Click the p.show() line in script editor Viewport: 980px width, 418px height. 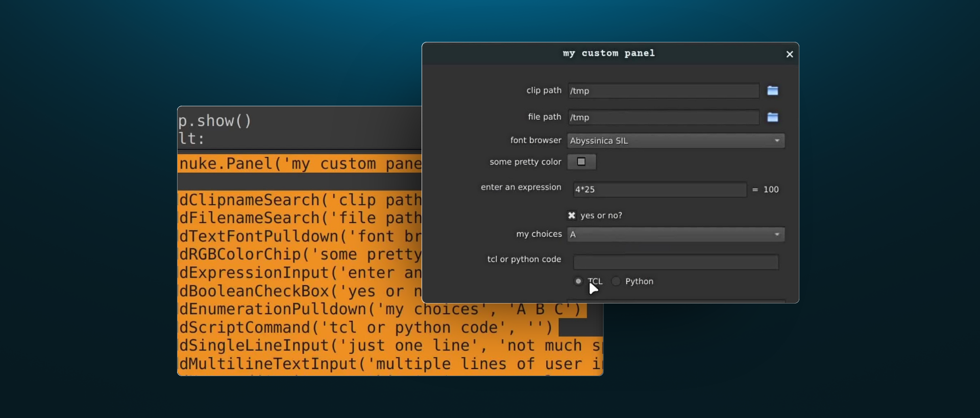(215, 121)
